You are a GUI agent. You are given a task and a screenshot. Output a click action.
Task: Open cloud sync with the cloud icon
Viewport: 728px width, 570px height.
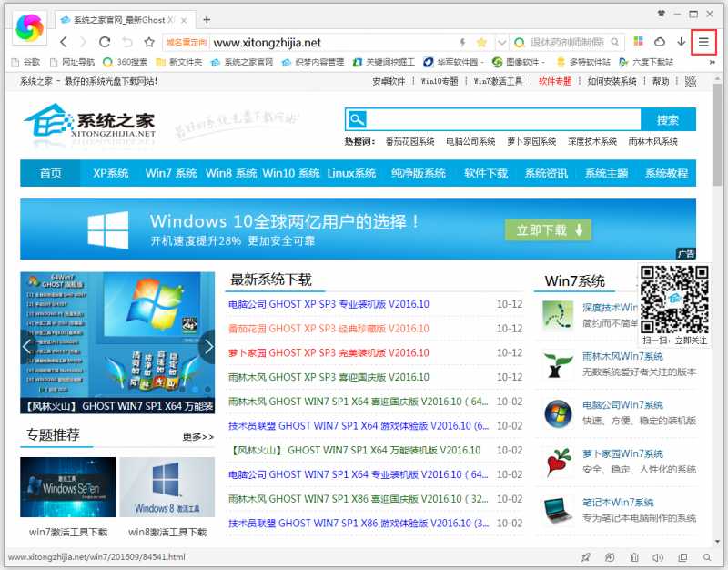click(x=661, y=42)
